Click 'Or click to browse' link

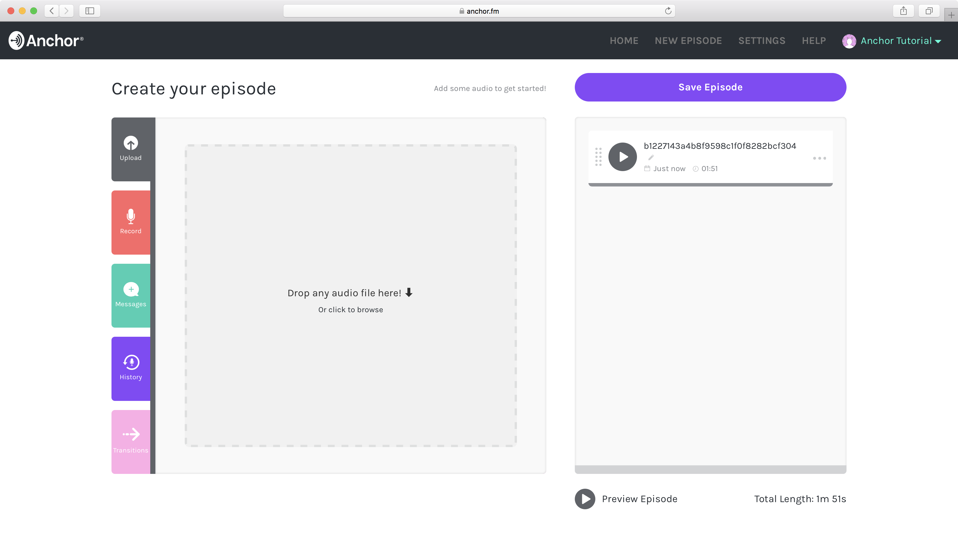(350, 310)
